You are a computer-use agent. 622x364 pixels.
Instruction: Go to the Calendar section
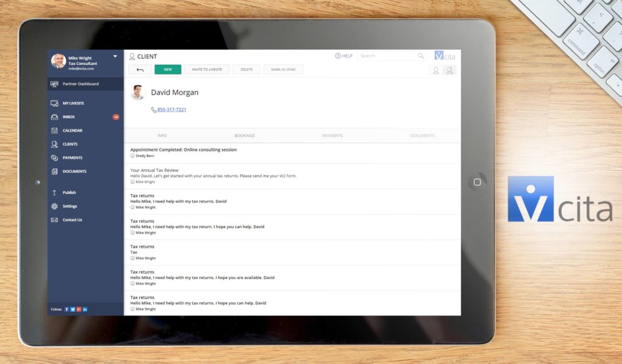click(72, 130)
